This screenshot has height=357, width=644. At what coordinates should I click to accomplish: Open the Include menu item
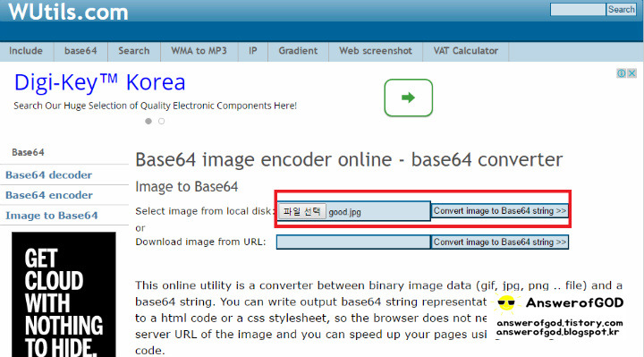pyautogui.click(x=26, y=51)
